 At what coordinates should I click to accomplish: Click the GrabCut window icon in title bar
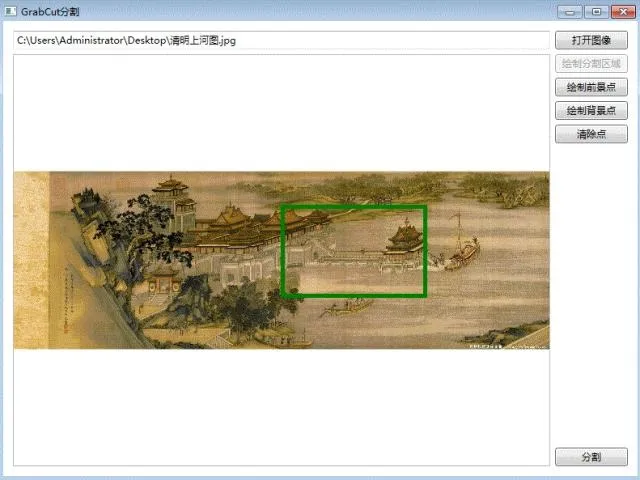pos(10,11)
